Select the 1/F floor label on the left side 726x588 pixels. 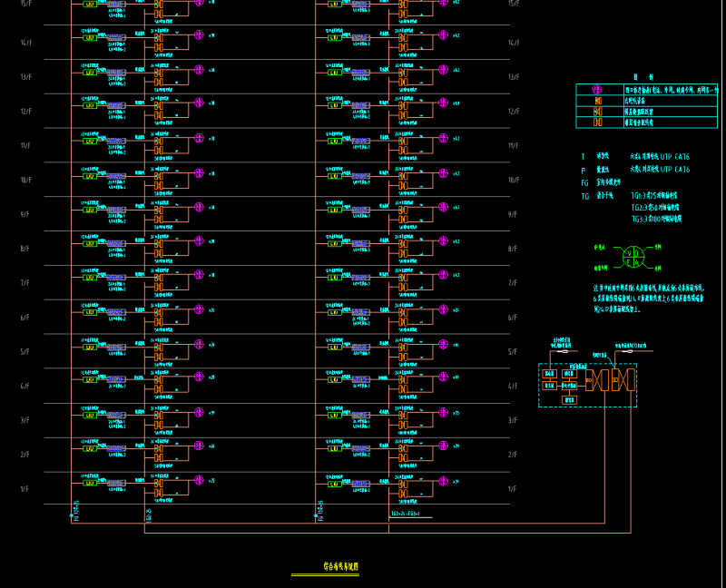click(x=25, y=489)
